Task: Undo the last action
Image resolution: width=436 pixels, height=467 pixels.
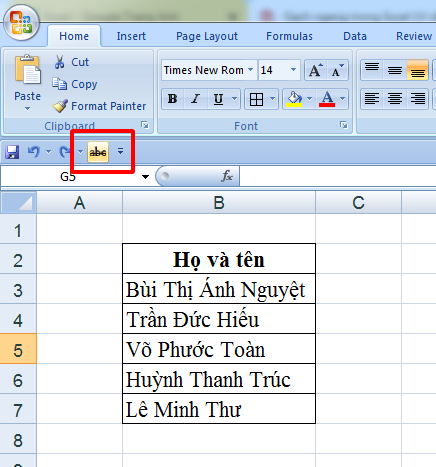Action: tap(34, 152)
